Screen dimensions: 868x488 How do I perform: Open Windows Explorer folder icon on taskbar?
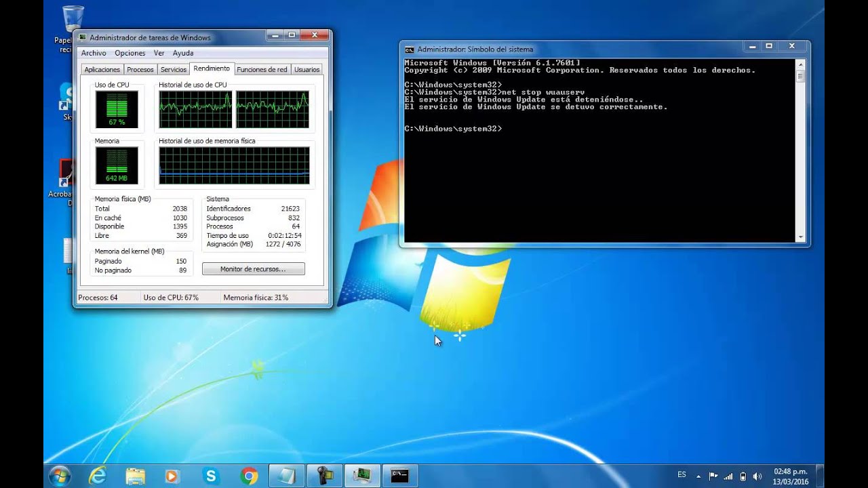[136, 476]
